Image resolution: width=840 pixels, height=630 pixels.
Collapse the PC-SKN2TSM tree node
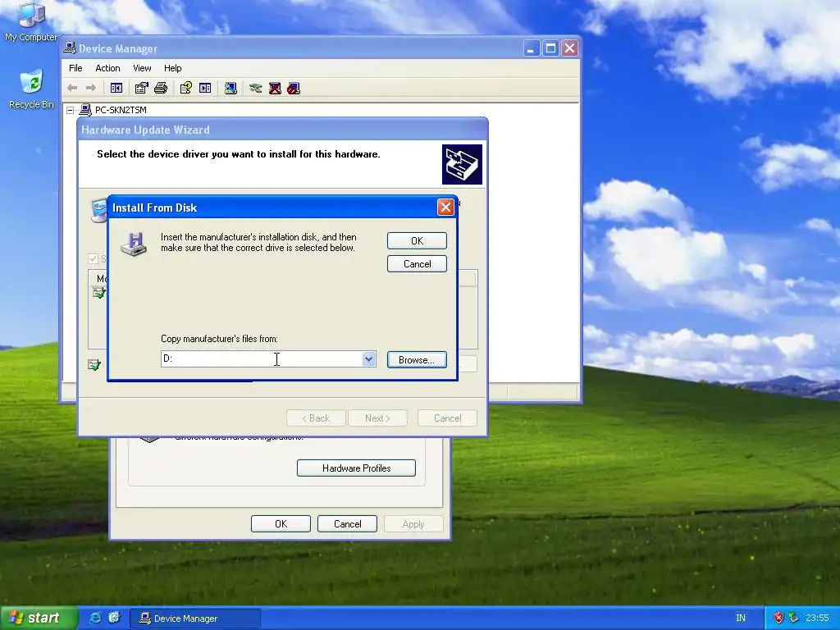tap(71, 111)
